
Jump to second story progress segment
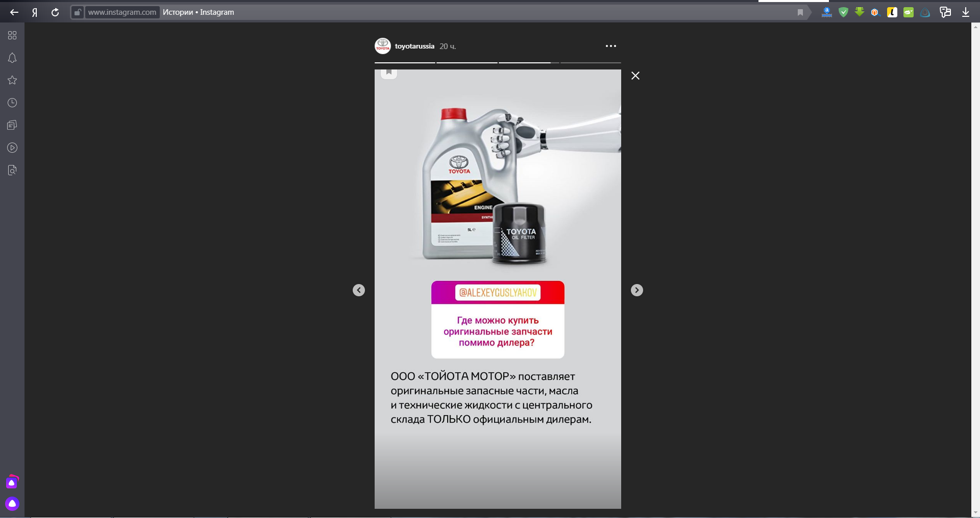pos(467,62)
